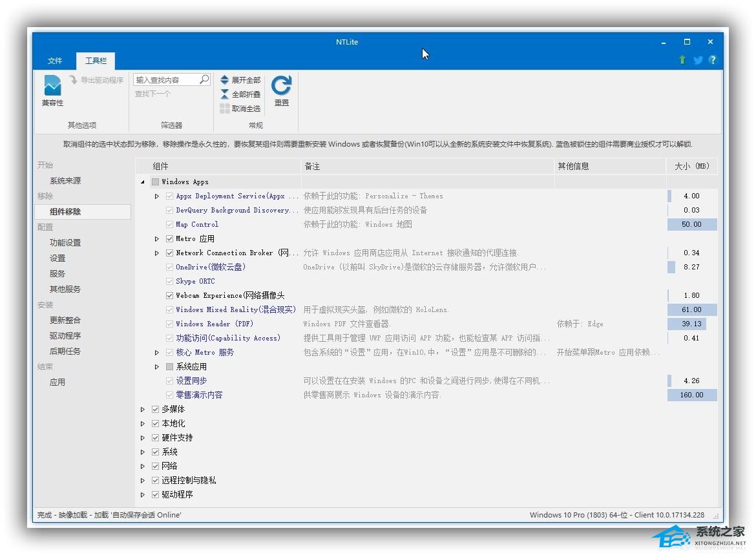756x555 pixels.
Task: Sort by 大小 (MB) column header
Action: pos(691,166)
